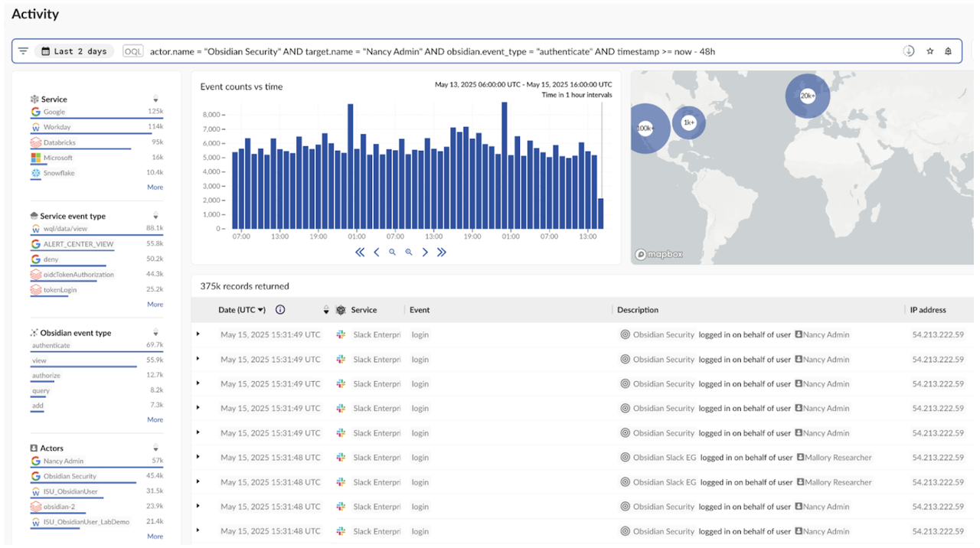Step chart back with single left arrow
This screenshot has width=980, height=548.
(376, 253)
